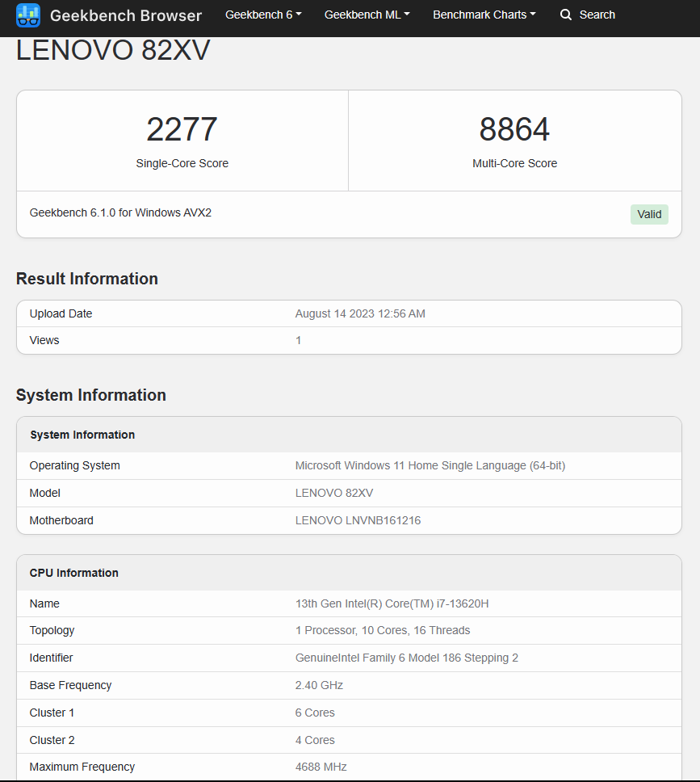
Task: Click the LENOVO 82XV page title
Action: (113, 51)
